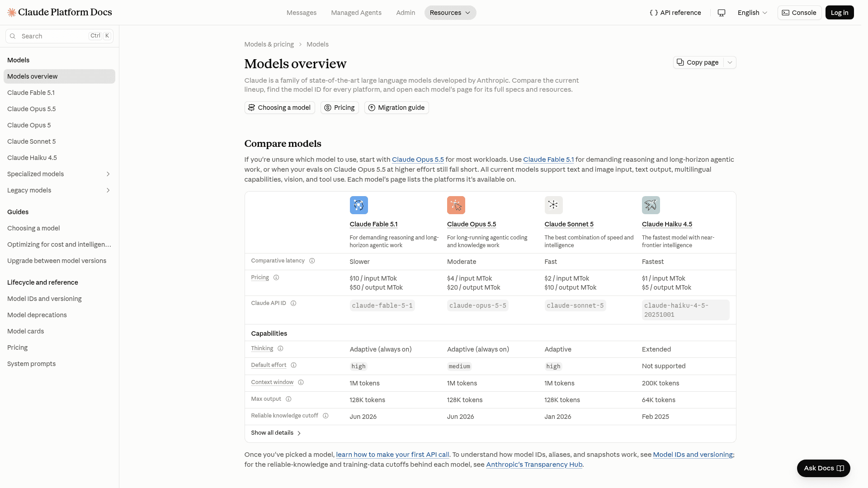Follow the Claude Opus 5.5 link in paragraph
The image size is (868, 488).
418,160
